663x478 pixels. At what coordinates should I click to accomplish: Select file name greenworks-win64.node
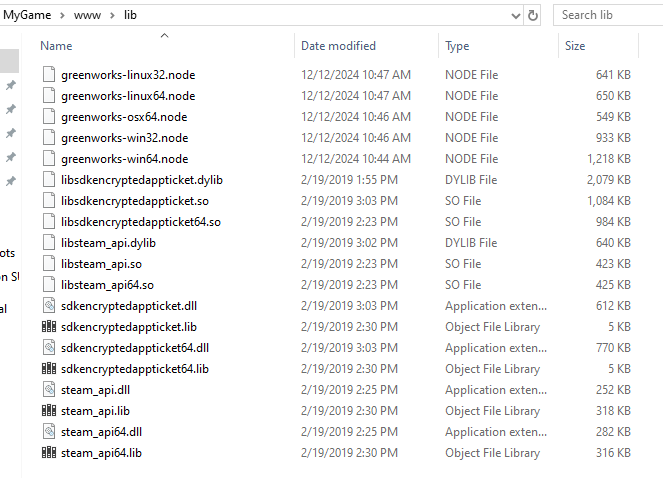pos(125,159)
